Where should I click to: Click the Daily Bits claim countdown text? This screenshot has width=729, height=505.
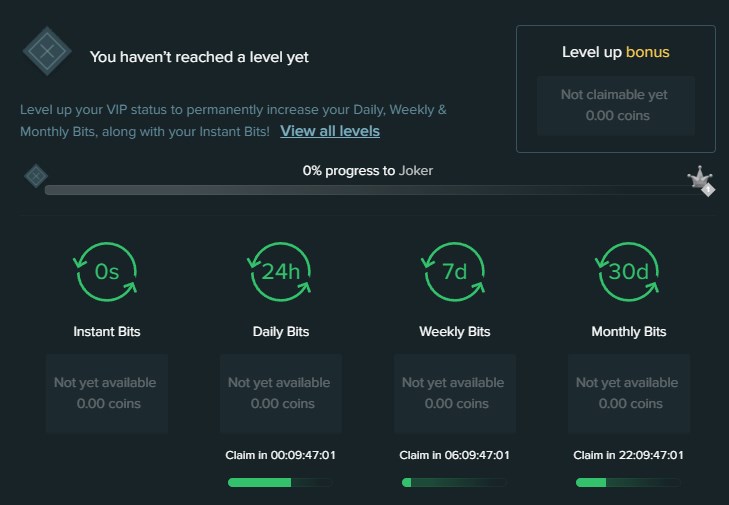(x=281, y=456)
